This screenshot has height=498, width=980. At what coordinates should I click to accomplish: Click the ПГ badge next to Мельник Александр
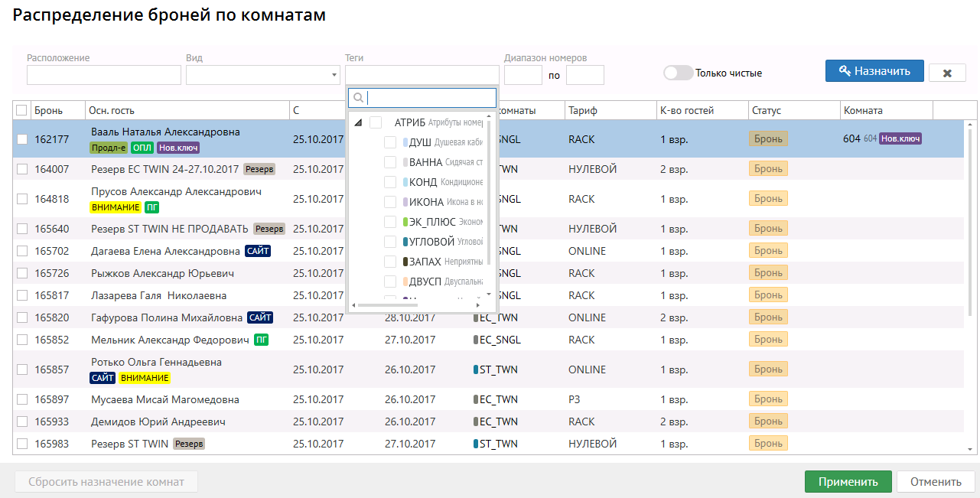pos(262,340)
